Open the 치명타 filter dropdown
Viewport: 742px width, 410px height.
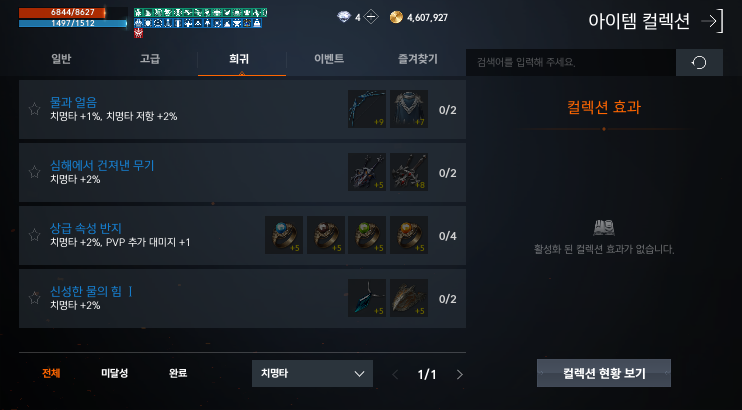pos(312,374)
